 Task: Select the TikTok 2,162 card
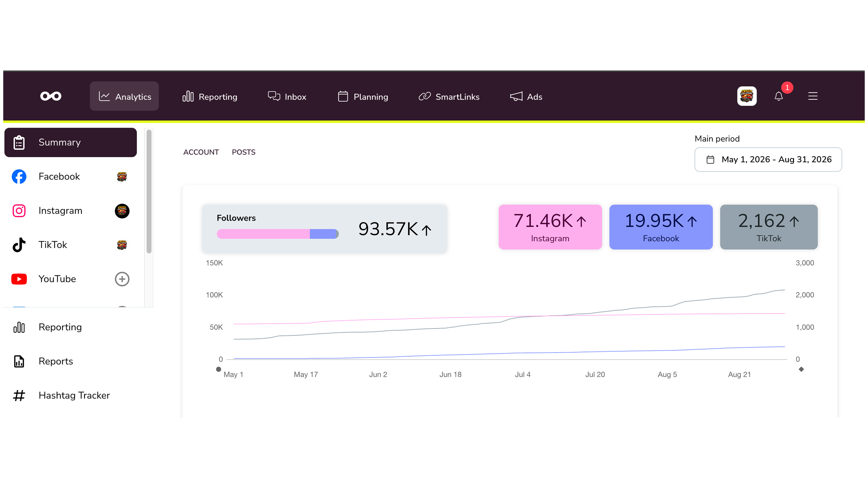[769, 227]
